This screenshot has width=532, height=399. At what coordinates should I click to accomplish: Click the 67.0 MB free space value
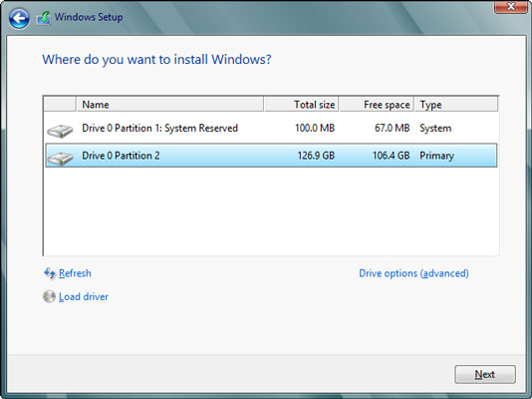pos(392,128)
